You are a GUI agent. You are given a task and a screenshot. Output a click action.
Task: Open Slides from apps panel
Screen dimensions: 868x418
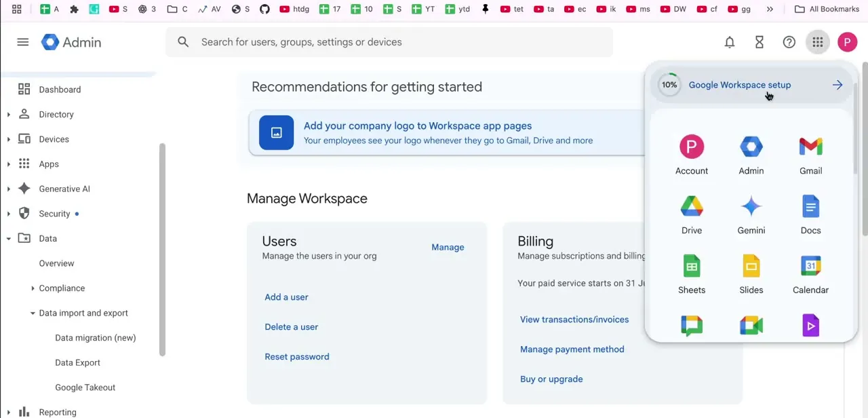(x=751, y=275)
